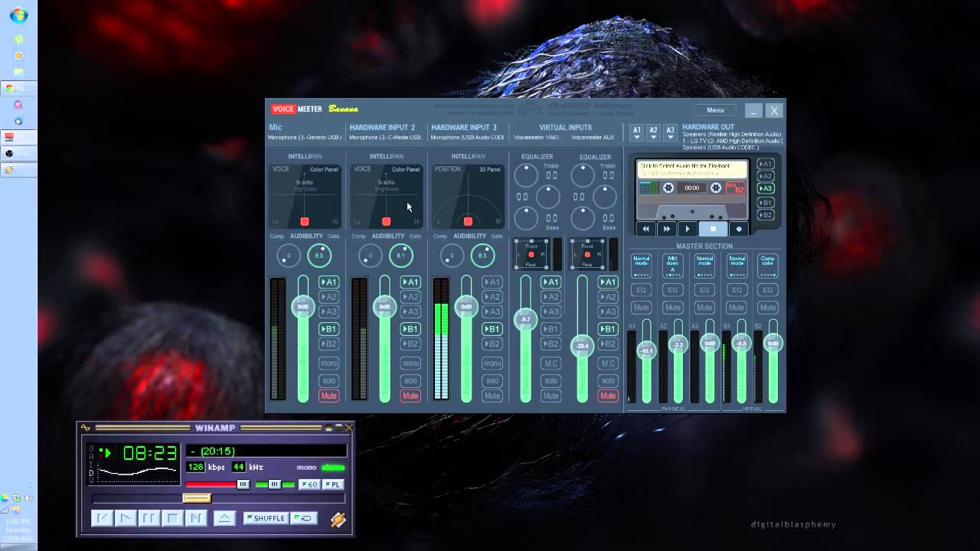
Task: Click Winamp's pause button
Action: [x=149, y=518]
